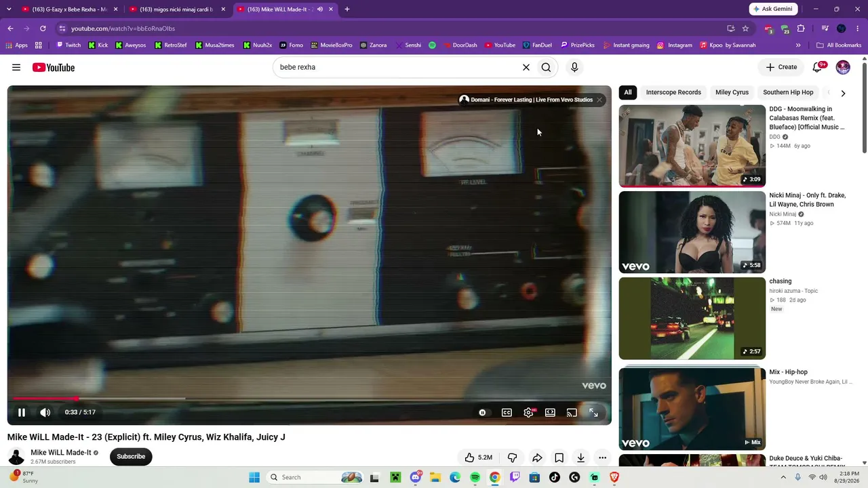Open the YouTube account avatar menu
868x488 pixels.
point(843,67)
